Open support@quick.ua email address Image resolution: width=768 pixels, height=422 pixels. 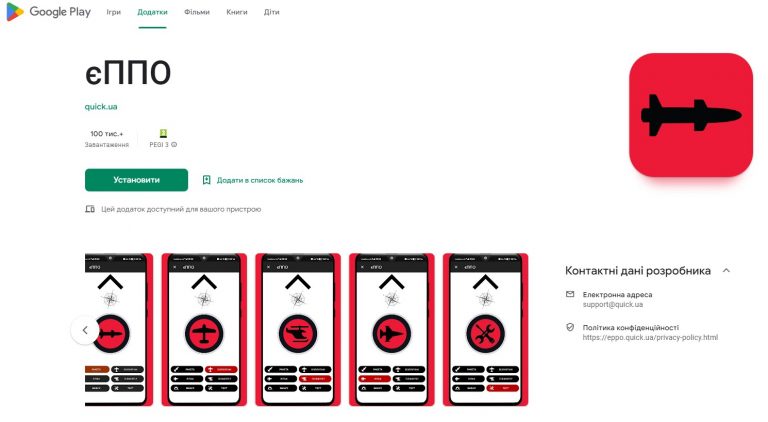pyautogui.click(x=613, y=305)
